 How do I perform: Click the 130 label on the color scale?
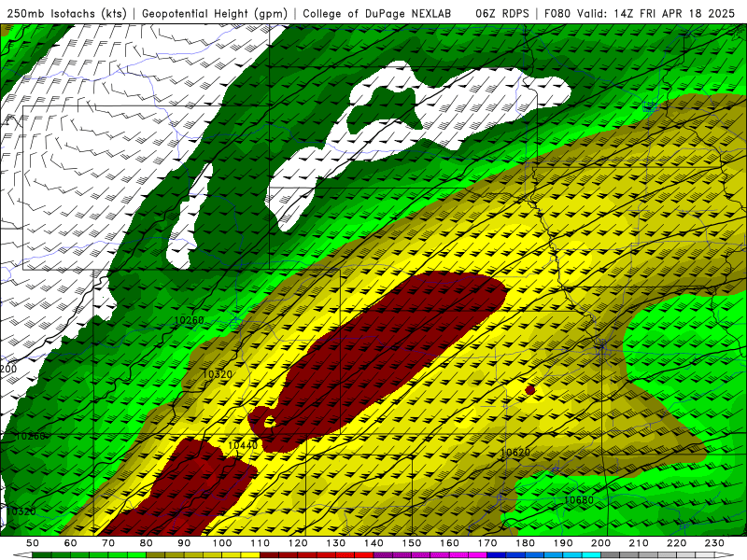point(336,543)
